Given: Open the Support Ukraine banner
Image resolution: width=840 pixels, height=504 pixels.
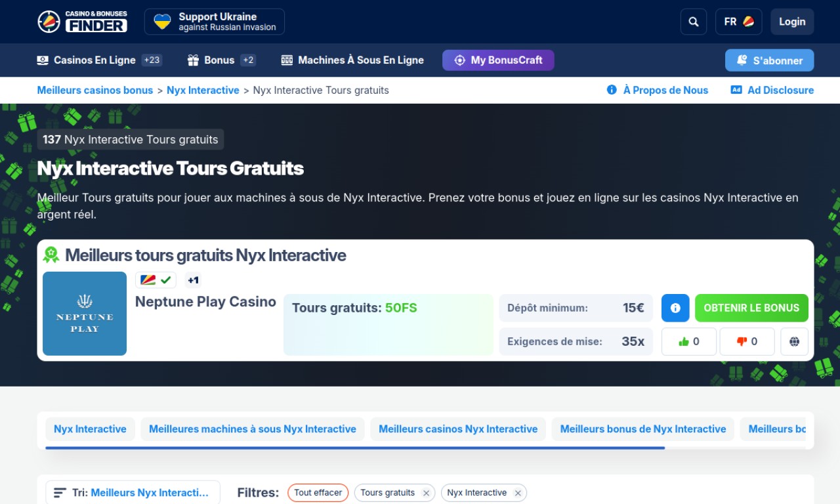Looking at the screenshot, I should click(215, 22).
